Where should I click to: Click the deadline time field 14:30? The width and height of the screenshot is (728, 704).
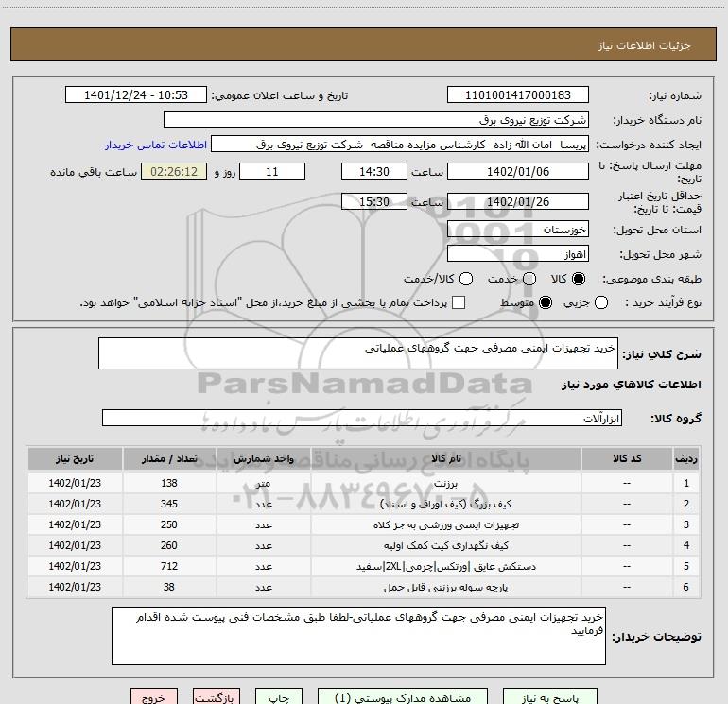tap(374, 171)
